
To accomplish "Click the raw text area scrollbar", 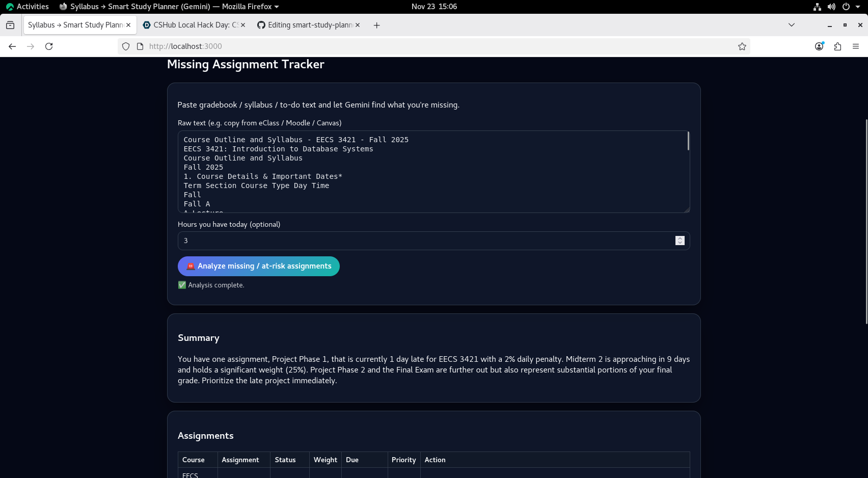I will pyautogui.click(x=688, y=141).
